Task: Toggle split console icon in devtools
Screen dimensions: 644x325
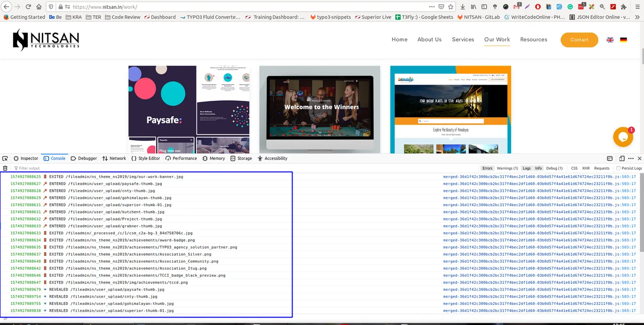Action: (x=610, y=158)
